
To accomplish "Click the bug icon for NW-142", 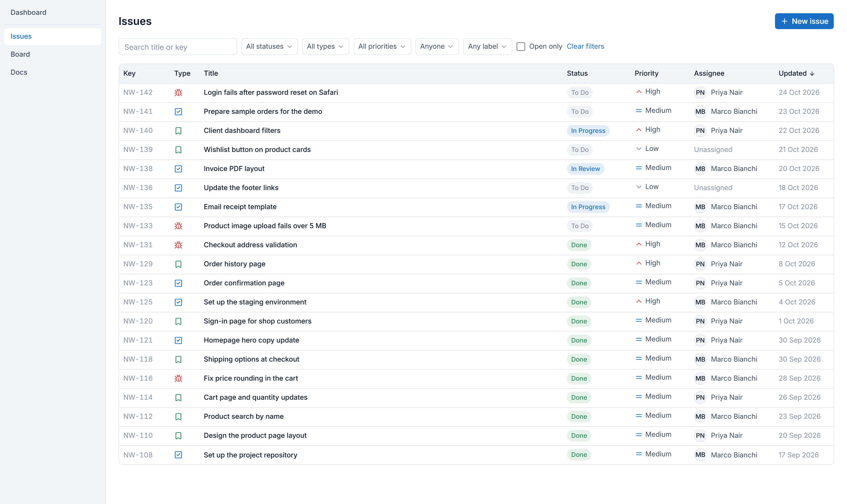I will 178,92.
